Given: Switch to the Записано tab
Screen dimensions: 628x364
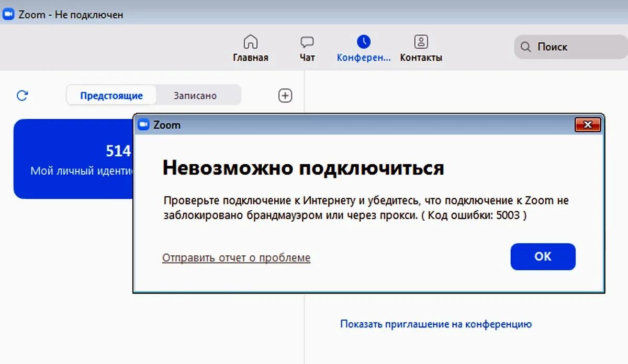Looking at the screenshot, I should pos(196,95).
